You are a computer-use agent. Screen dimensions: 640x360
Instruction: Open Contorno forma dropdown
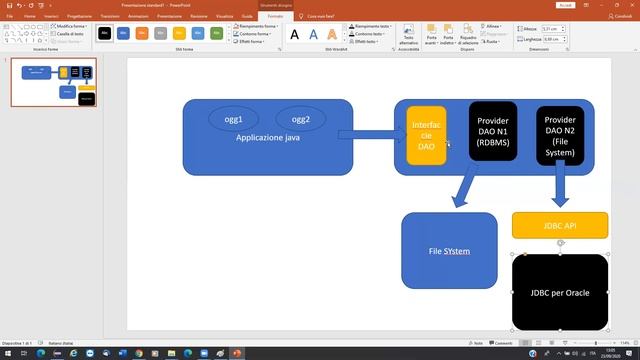click(x=253, y=34)
